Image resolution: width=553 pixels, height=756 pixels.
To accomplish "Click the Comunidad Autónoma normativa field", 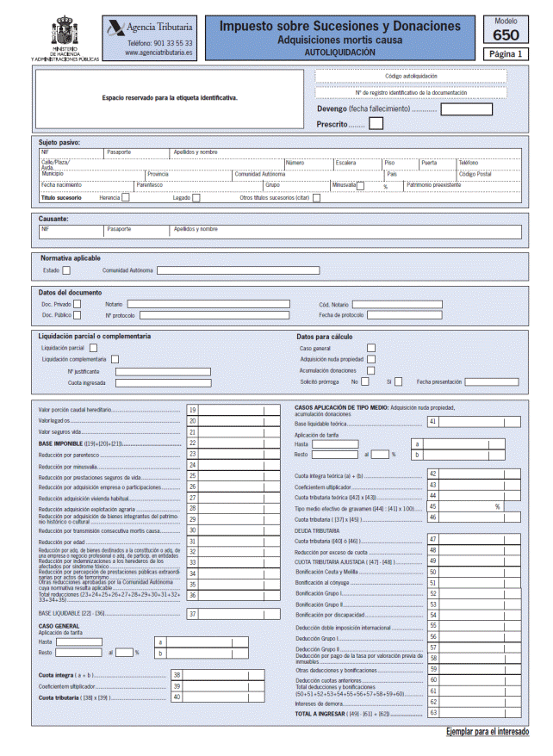I will [x=239, y=270].
